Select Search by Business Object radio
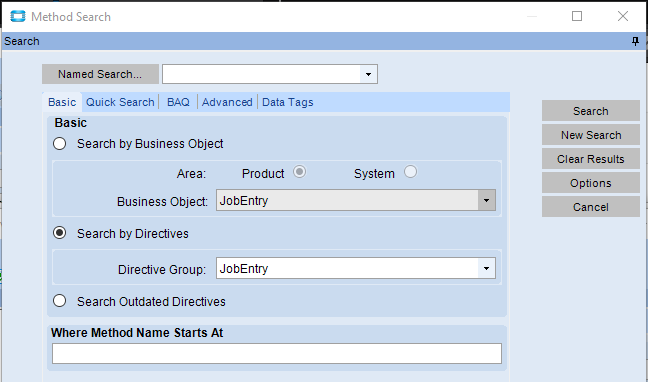This screenshot has height=382, width=648. [x=60, y=143]
